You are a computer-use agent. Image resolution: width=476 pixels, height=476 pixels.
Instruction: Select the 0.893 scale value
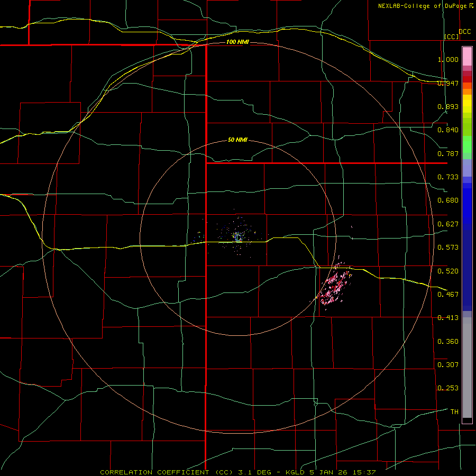448,106
